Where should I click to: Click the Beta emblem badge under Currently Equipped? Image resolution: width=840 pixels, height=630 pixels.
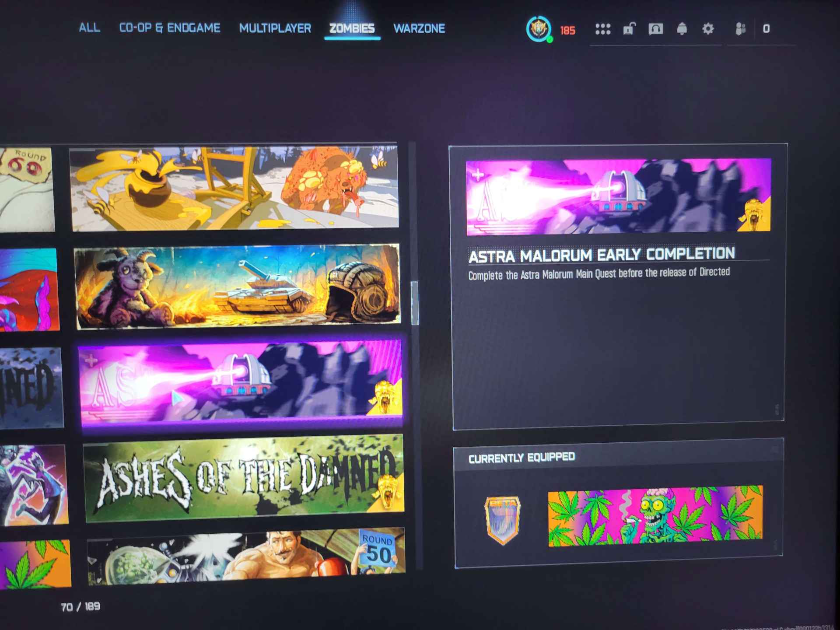(502, 520)
